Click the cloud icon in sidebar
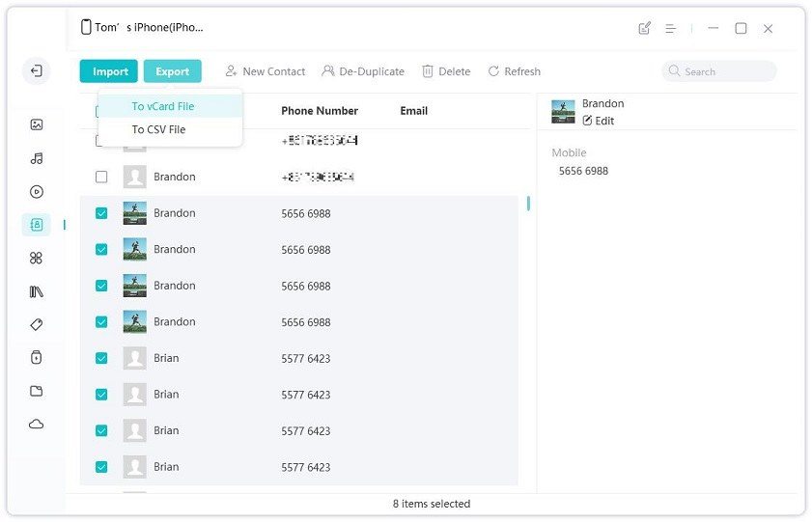 pyautogui.click(x=36, y=424)
